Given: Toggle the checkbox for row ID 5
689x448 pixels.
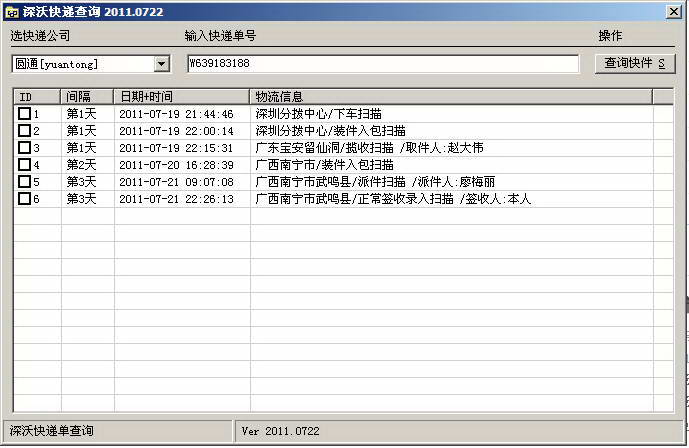Looking at the screenshot, I should pyautogui.click(x=25, y=182).
